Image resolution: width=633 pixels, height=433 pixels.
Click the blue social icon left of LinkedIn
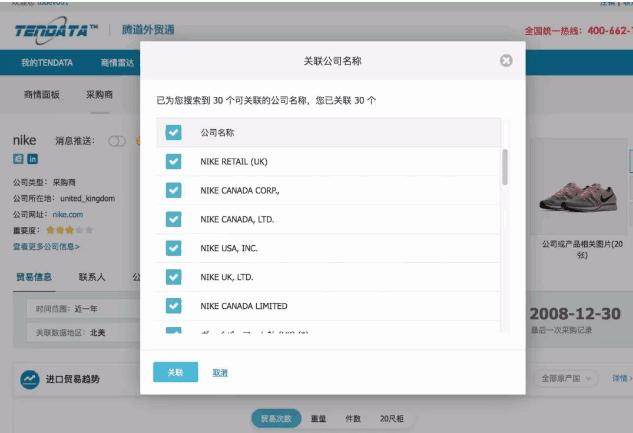[x=18, y=159]
